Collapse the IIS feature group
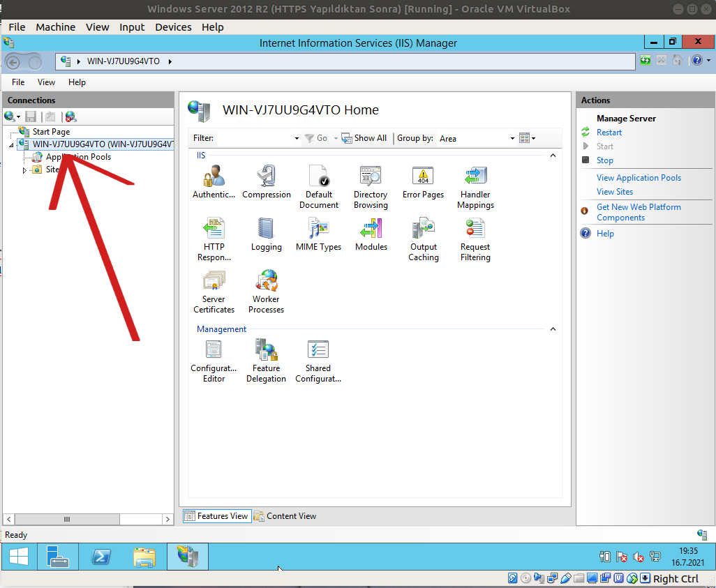This screenshot has height=588, width=716. 553,156
